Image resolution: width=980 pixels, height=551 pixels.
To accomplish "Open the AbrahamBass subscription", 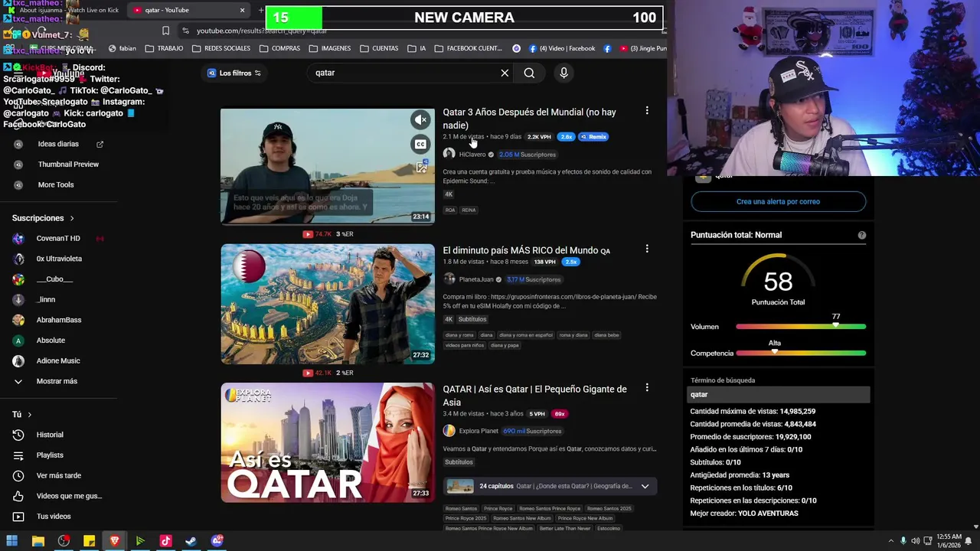I will [x=58, y=320].
